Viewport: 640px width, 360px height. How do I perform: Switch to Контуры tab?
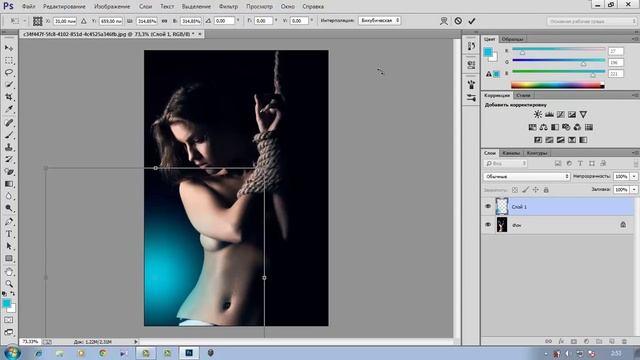tap(536, 153)
